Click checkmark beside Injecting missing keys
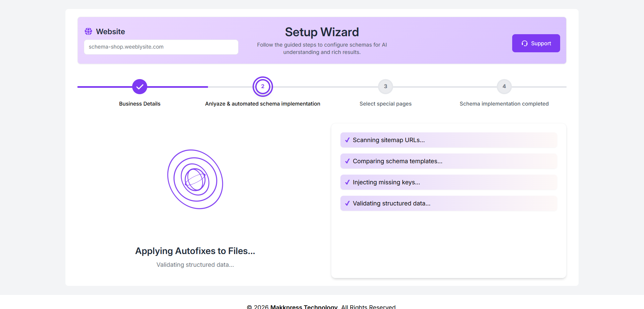Screen dimensions: 644x309 click(347, 182)
